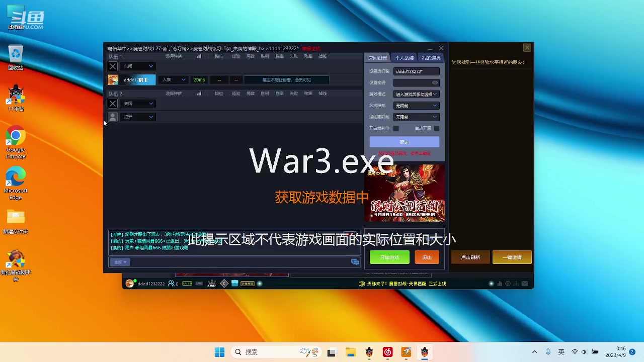Click the 设置房间名 input field
The image size is (644, 362).
click(416, 71)
